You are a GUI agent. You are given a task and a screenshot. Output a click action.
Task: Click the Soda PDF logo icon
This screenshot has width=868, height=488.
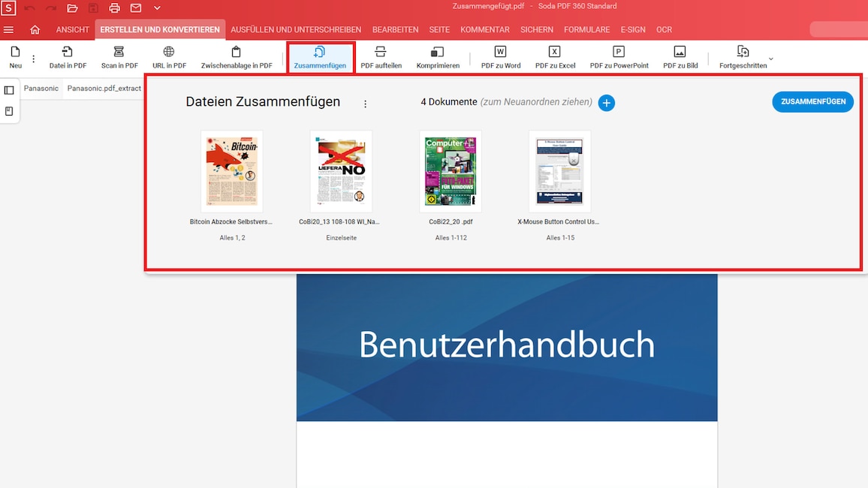[8, 8]
